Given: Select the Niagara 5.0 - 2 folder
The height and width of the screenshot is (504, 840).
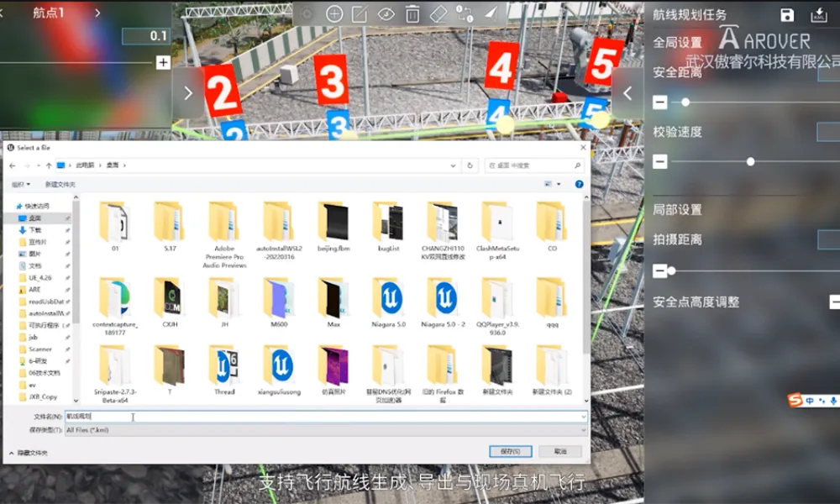Looking at the screenshot, I should (443, 302).
